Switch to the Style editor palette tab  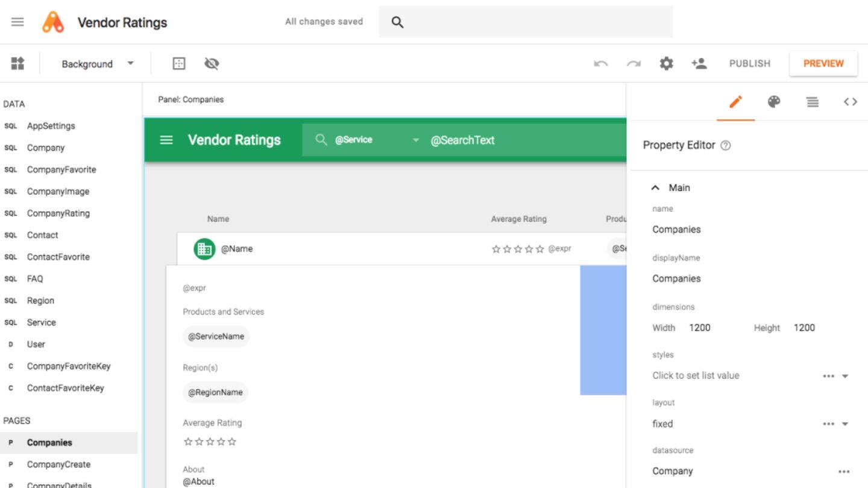(774, 102)
